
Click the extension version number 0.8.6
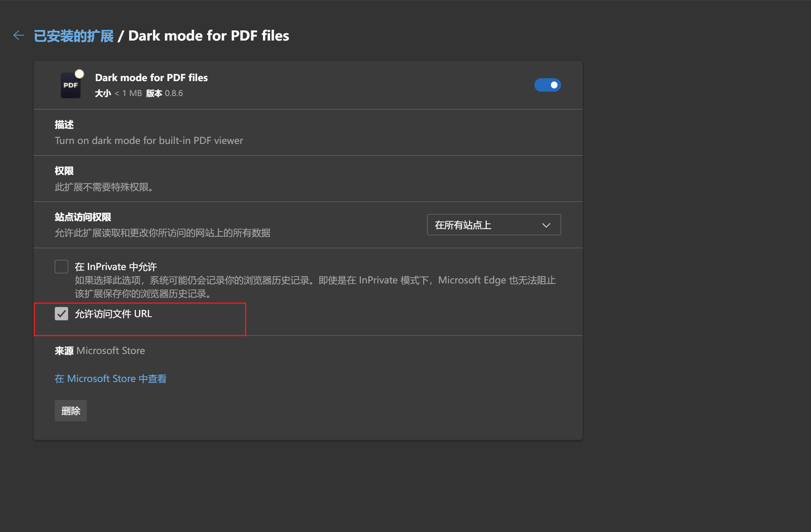(x=174, y=93)
